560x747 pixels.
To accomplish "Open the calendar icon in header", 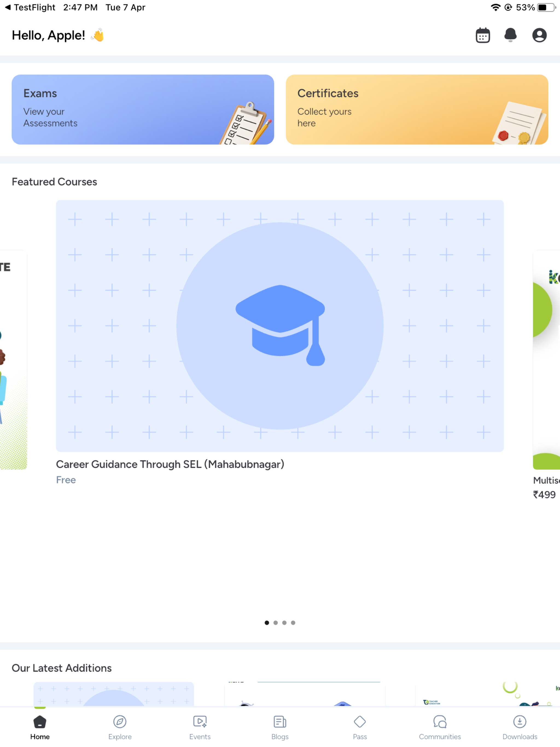I will tap(483, 35).
